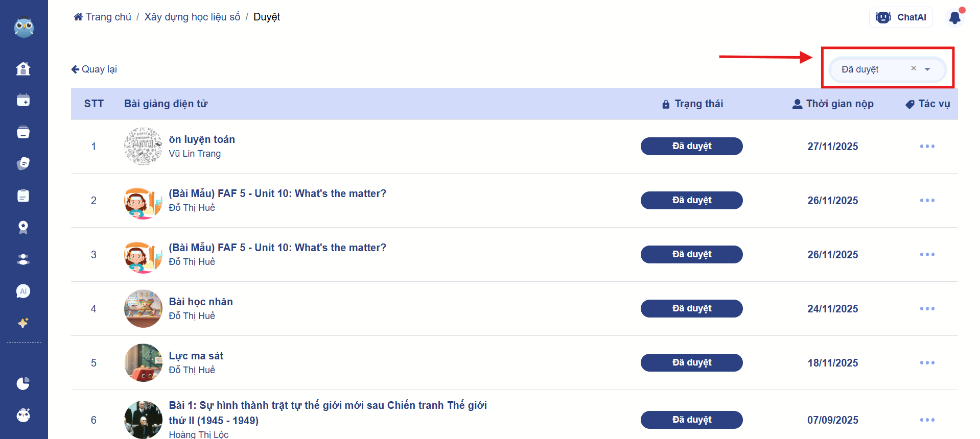980x439 pixels.
Task: Click the sparkle stars sidebar icon
Action: click(24, 323)
